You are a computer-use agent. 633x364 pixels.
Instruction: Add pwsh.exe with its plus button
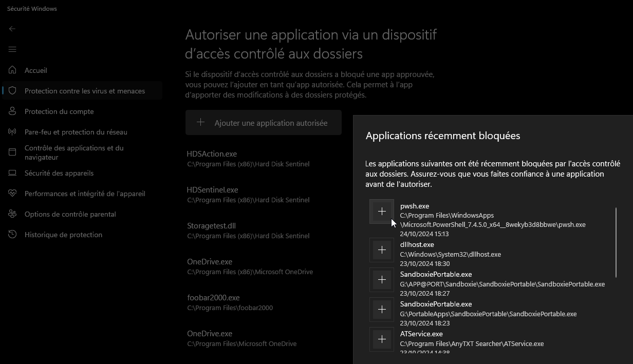[x=382, y=212]
